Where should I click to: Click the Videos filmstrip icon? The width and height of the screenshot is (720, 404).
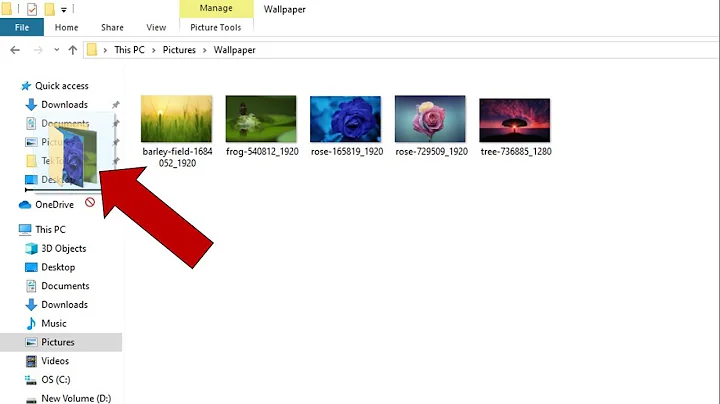click(31, 361)
